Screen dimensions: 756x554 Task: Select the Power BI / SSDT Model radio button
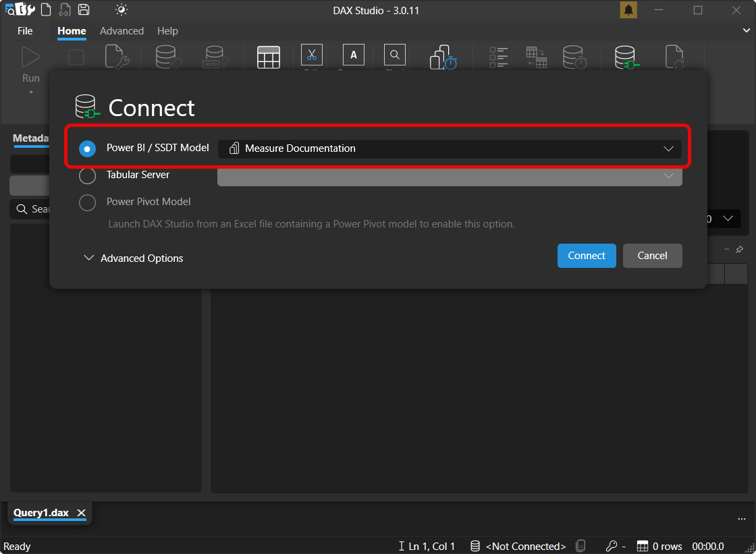(x=87, y=148)
